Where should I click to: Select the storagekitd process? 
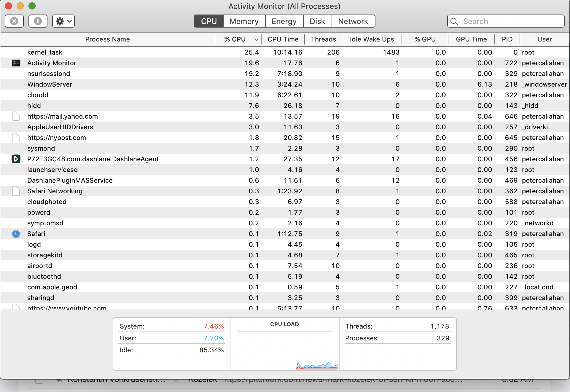(285, 255)
